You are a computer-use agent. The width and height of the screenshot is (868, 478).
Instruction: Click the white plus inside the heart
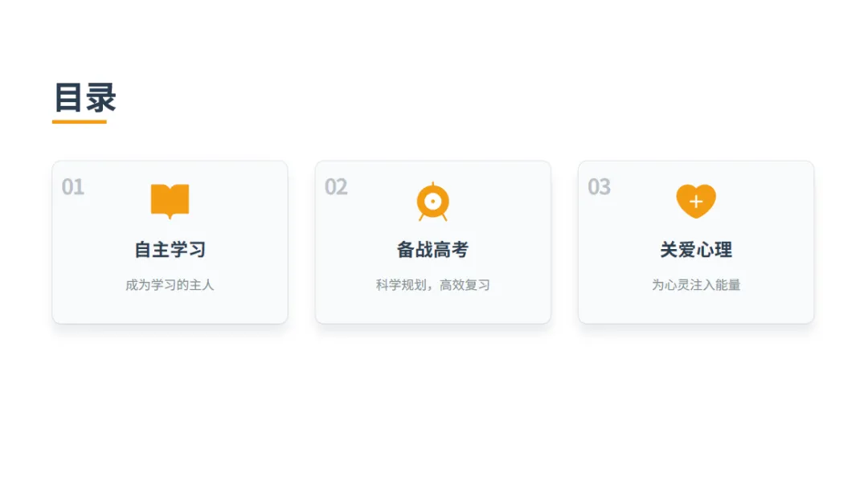(696, 202)
